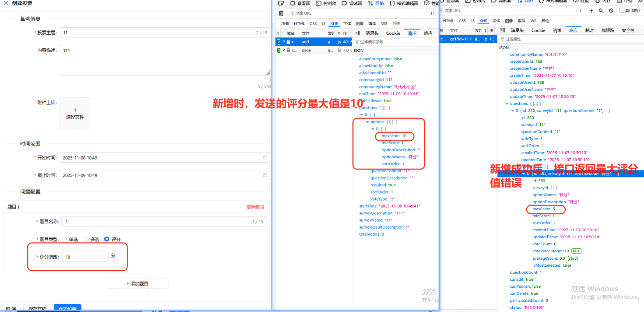Pause recording in the left devtools network panel
The width and height of the screenshot is (644, 312).
(x=432, y=13)
